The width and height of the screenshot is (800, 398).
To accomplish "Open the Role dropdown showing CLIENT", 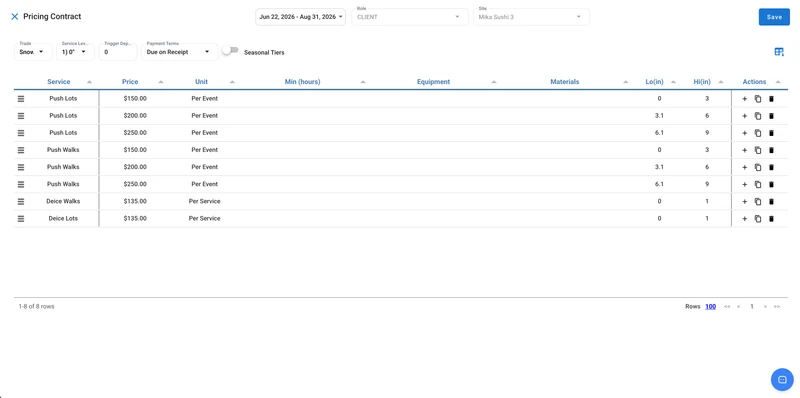I will coord(410,17).
